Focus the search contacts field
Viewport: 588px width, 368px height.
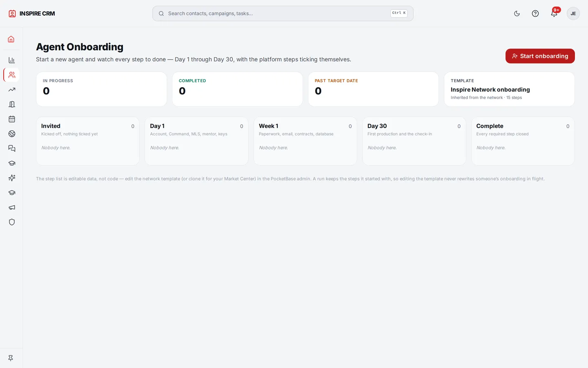point(283,13)
